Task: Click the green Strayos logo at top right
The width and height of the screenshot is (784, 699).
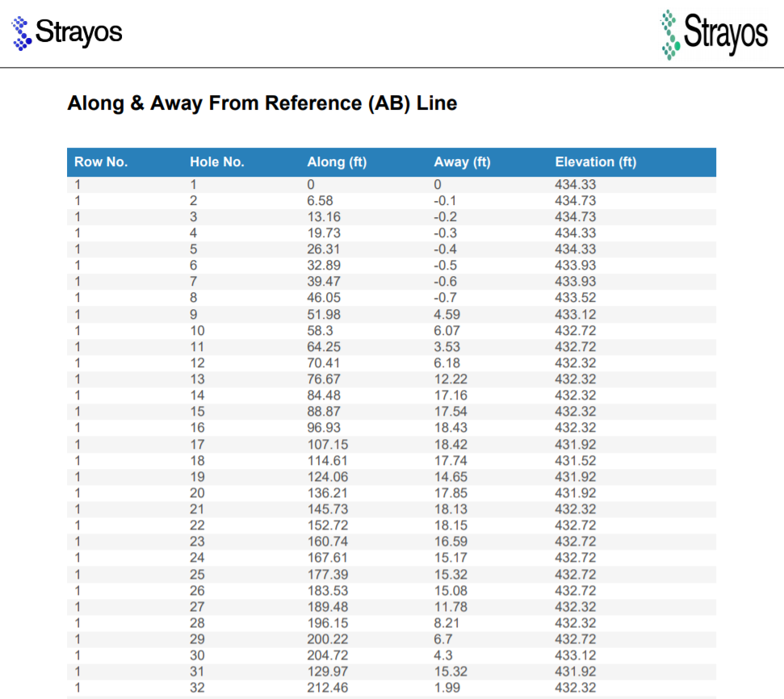Action: tap(714, 35)
